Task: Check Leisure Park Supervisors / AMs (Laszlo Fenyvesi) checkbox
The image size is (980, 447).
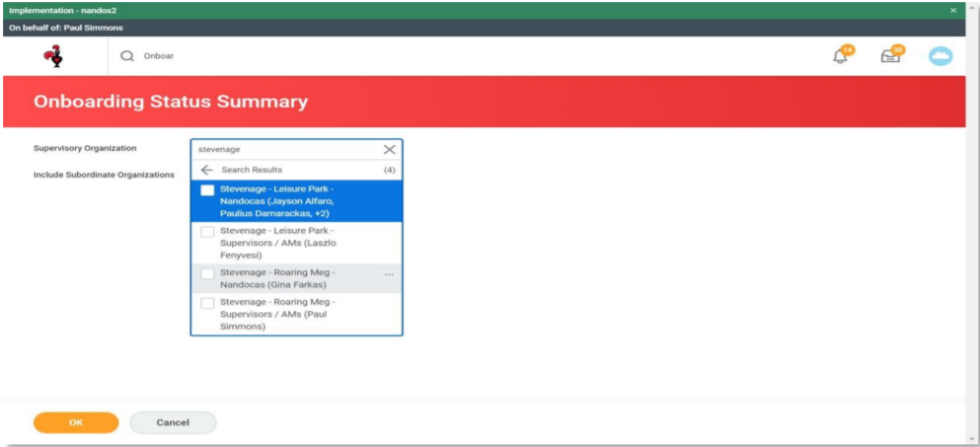Action: pos(207,232)
